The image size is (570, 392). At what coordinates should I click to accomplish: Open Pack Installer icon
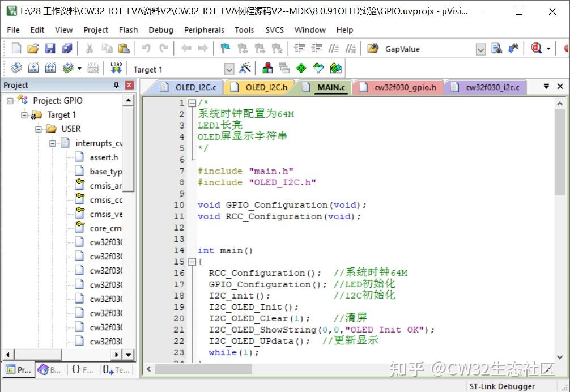(335, 68)
